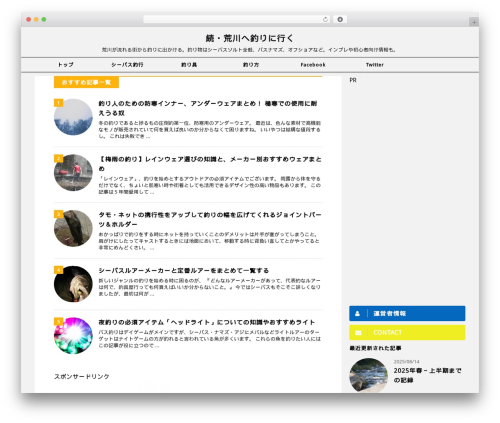This screenshot has height=423, width=500.
Task: Click the yellow minimize window dot
Action: pos(36,19)
